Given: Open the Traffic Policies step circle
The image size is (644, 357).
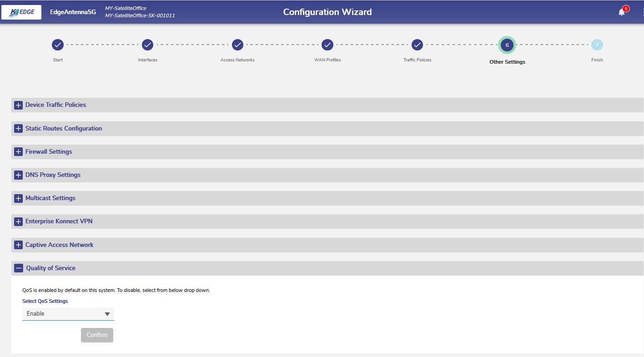Looking at the screenshot, I should click(417, 45).
